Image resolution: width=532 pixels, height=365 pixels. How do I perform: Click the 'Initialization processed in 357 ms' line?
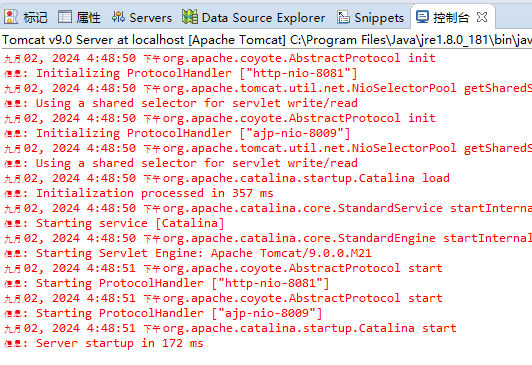(x=155, y=193)
